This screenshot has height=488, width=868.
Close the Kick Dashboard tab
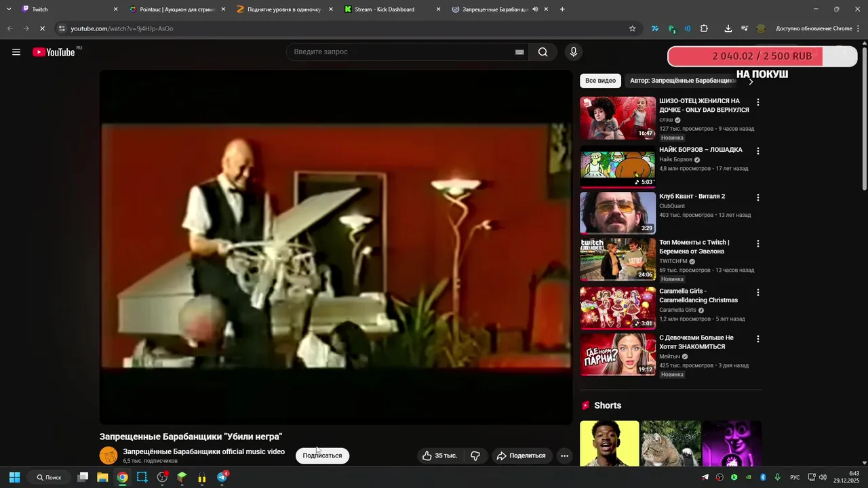click(438, 9)
